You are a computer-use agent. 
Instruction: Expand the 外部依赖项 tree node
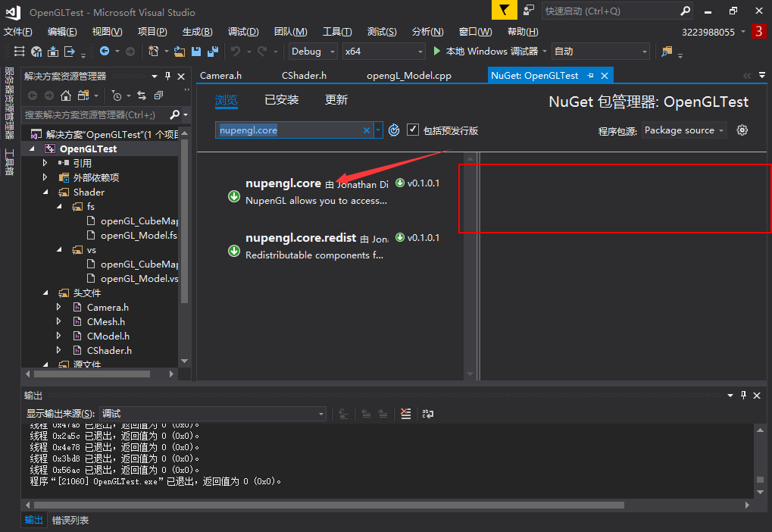[x=45, y=177]
